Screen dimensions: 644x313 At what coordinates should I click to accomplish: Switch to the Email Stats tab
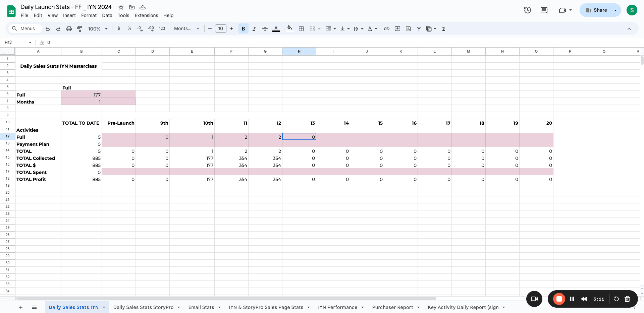[201, 307]
